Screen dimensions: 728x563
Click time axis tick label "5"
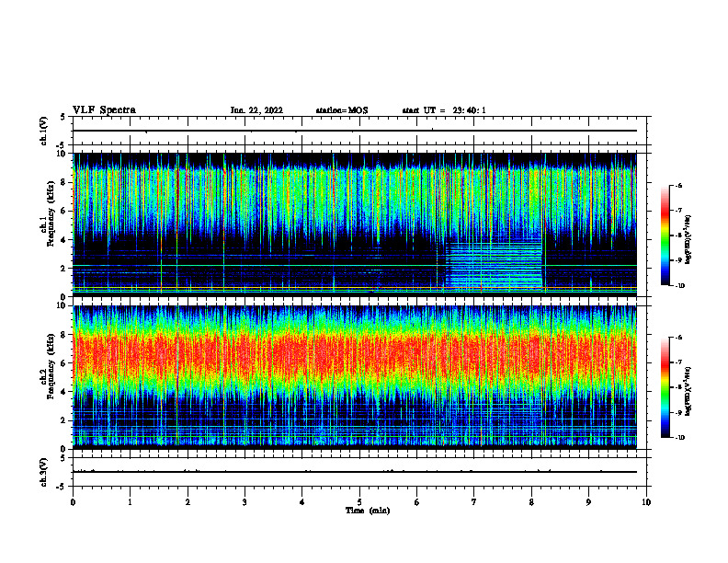pos(359,502)
